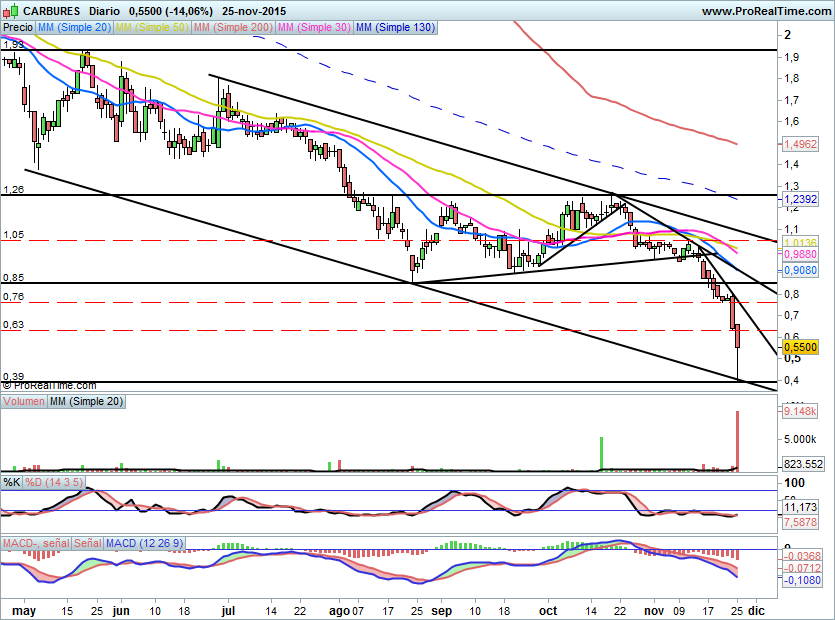Click the 1,4962 moving average price tag
Image resolution: width=835 pixels, height=620 pixels.
pyautogui.click(x=801, y=144)
